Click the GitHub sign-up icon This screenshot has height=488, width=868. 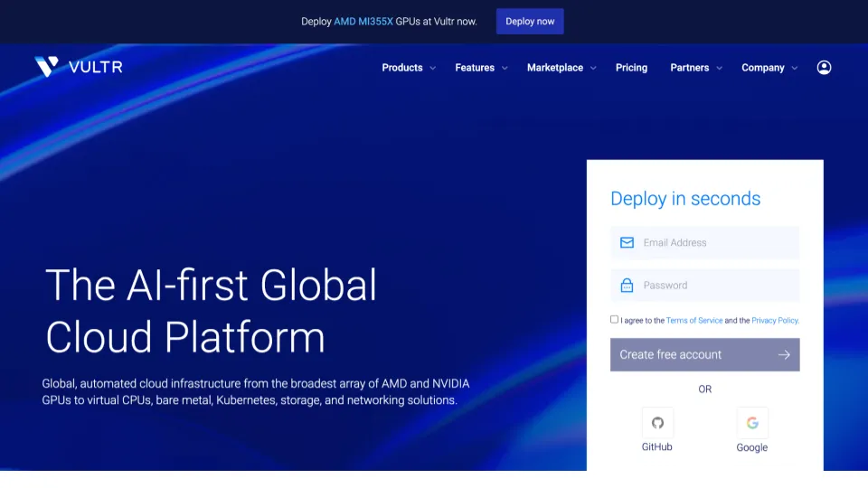tap(657, 423)
